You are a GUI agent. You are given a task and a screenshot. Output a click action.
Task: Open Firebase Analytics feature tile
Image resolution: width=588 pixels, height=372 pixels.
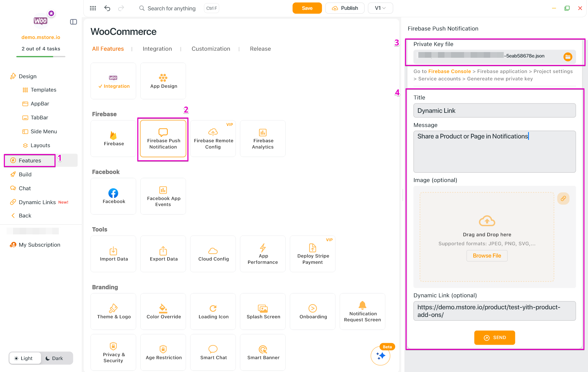(263, 138)
